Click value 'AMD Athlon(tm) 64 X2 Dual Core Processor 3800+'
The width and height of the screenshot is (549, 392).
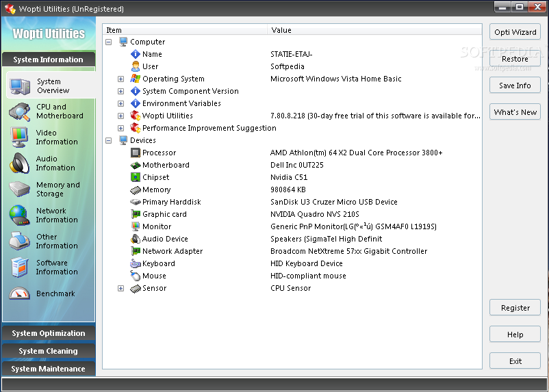point(357,153)
